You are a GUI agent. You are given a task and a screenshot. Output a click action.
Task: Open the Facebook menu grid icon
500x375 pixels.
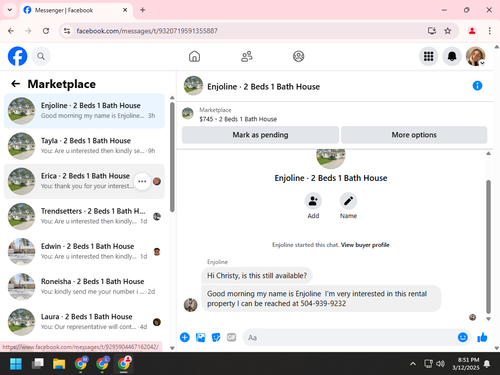click(428, 56)
